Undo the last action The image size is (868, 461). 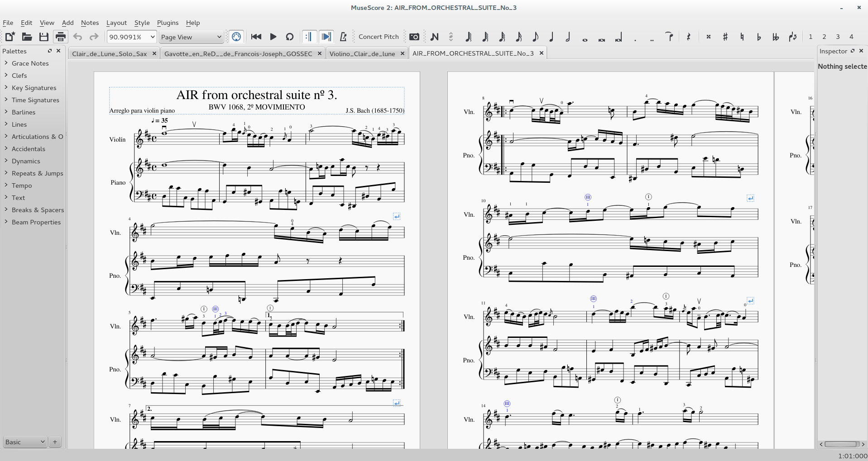tap(77, 37)
